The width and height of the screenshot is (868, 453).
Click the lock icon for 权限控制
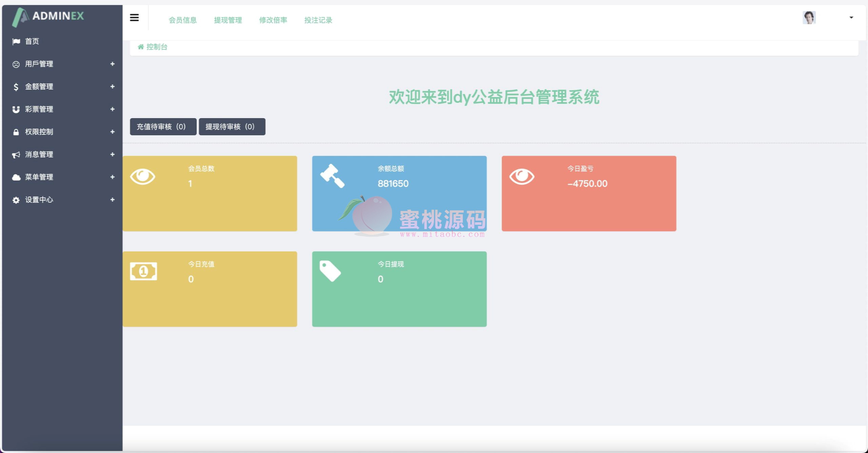point(16,132)
